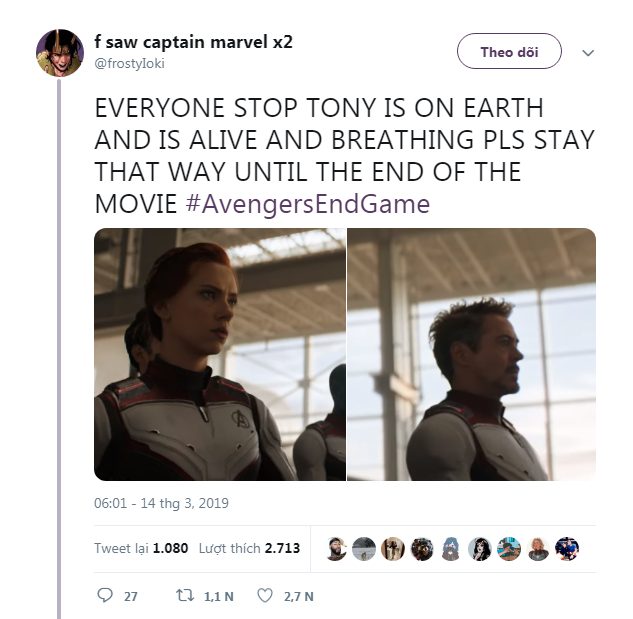Viewport: 633px width, 619px height.
Task: Open the "f saw captain marvel x2" display name
Action: 193,42
